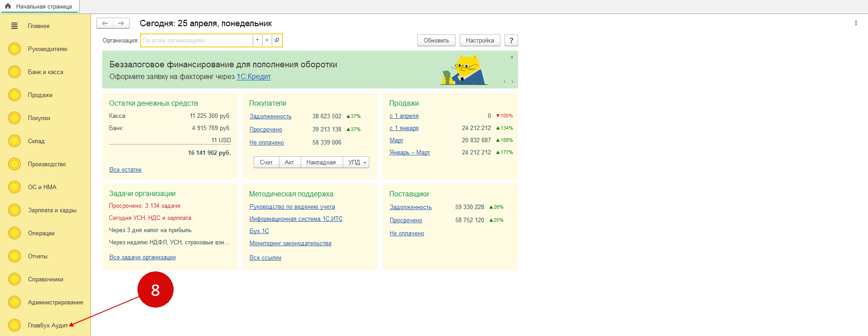Screen dimensions: 868x336
Task: Open Банк и касса section
Action: click(x=45, y=72)
